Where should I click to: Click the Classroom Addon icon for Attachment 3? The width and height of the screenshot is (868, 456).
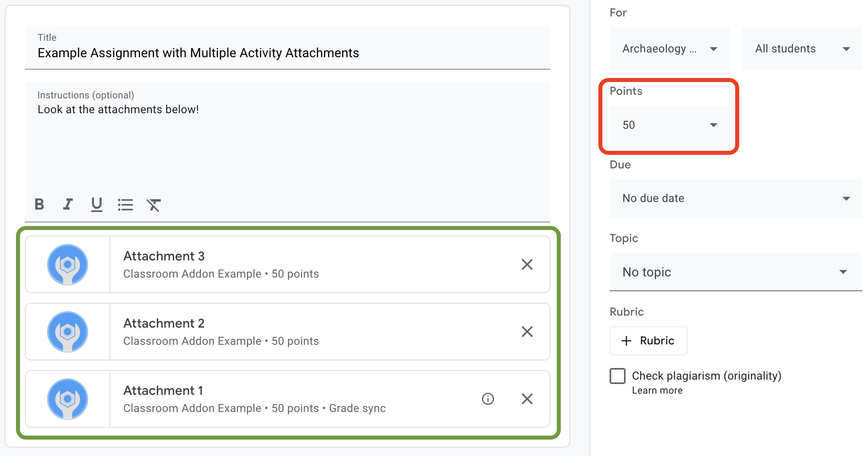click(68, 265)
